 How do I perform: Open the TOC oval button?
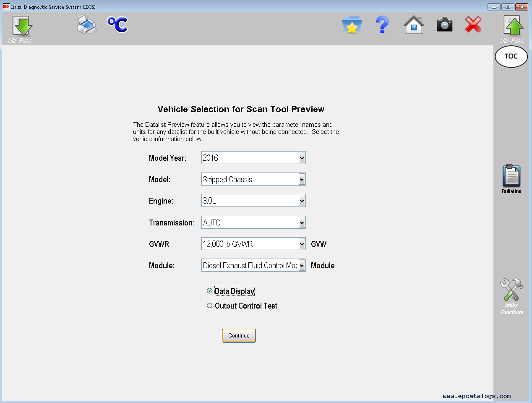pyautogui.click(x=511, y=57)
